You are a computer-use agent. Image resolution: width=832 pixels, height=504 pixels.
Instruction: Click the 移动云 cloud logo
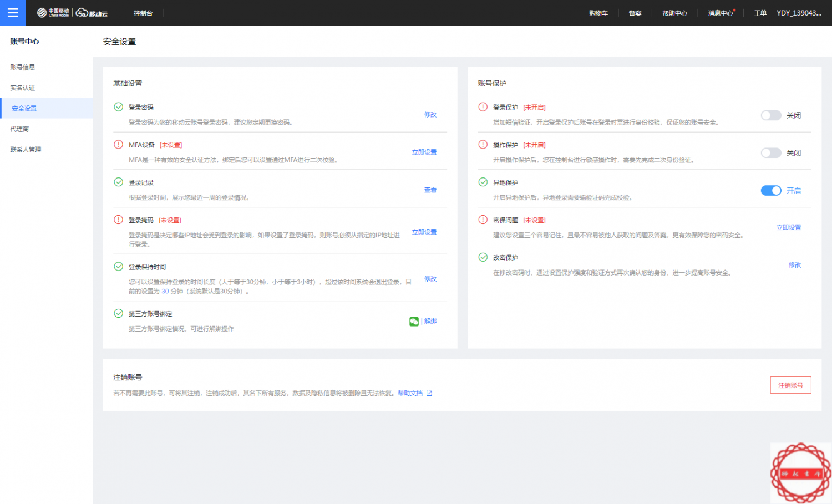(x=92, y=13)
